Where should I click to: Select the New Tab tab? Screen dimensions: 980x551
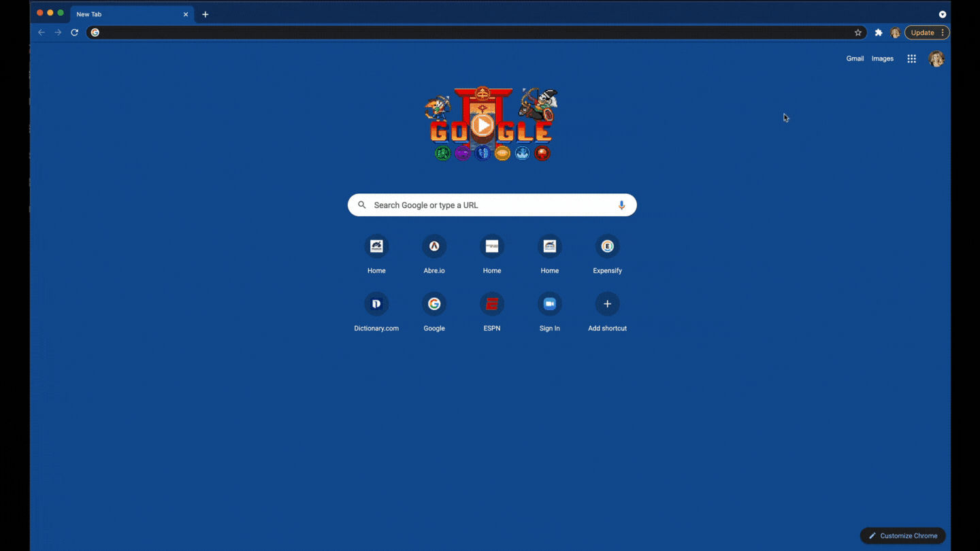pyautogui.click(x=132, y=14)
